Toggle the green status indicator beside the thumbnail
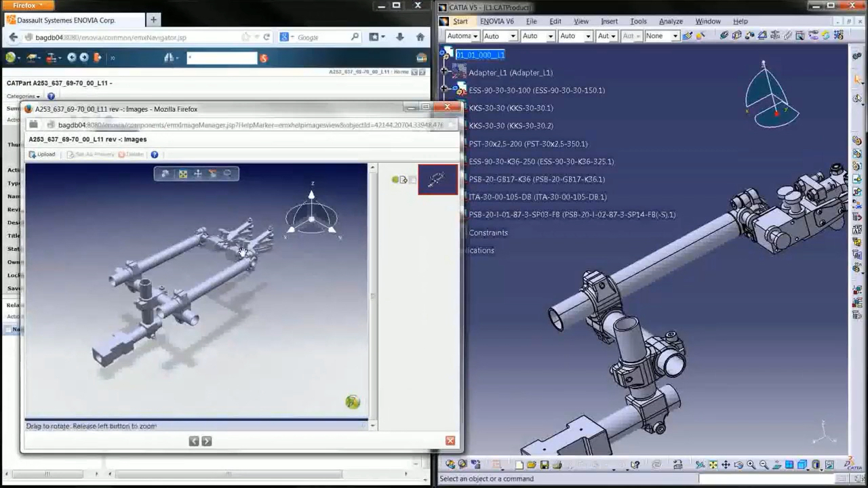This screenshot has width=868, height=488. 395,180
